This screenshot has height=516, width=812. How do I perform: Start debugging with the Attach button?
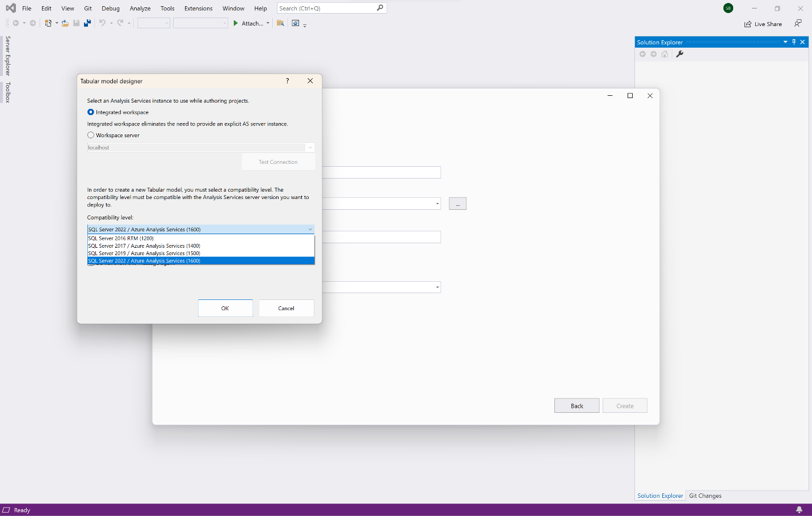click(250, 23)
